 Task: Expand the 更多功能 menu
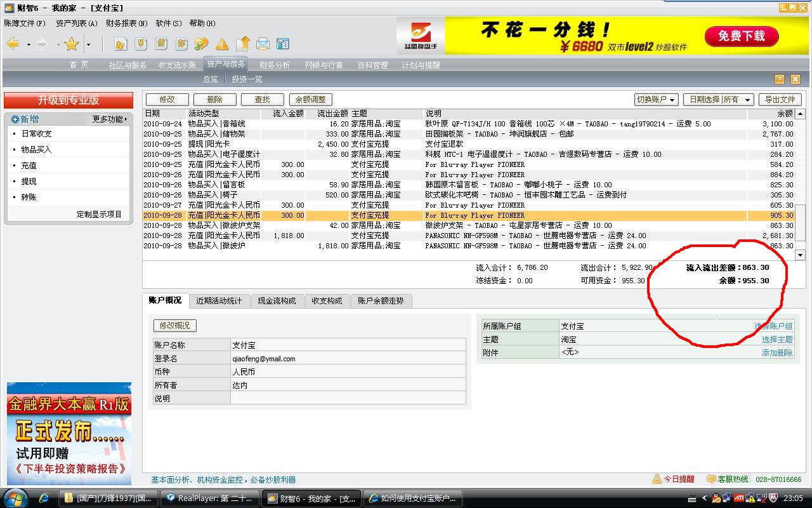click(x=109, y=119)
